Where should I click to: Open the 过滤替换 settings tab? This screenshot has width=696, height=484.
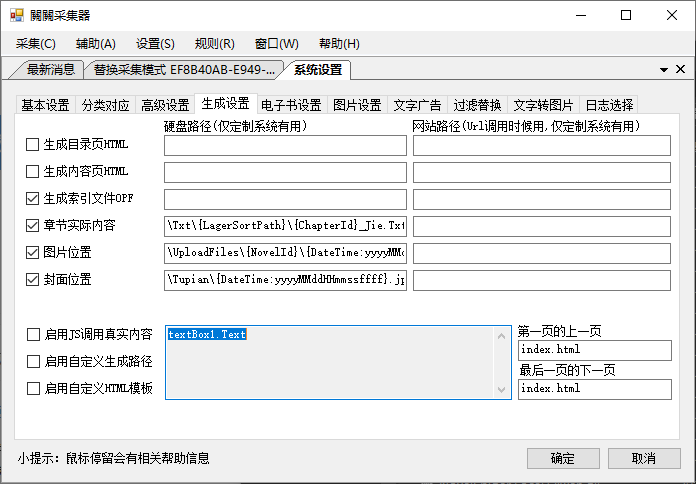(477, 105)
